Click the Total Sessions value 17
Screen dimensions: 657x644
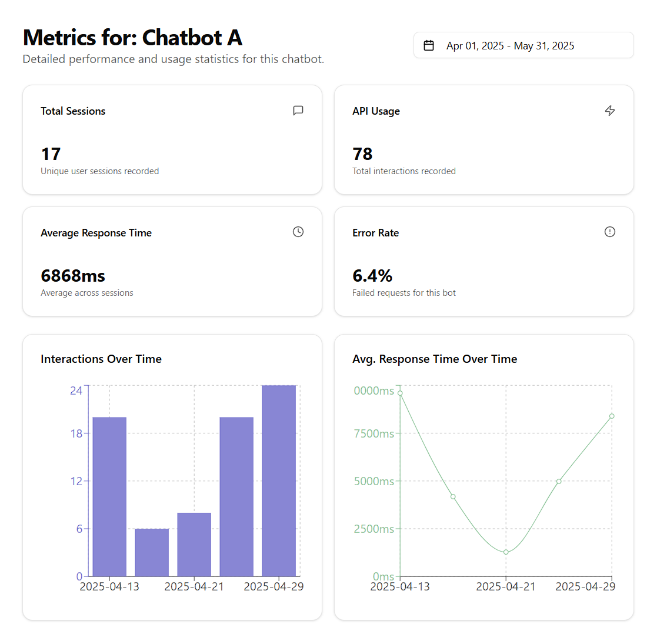pyautogui.click(x=51, y=154)
